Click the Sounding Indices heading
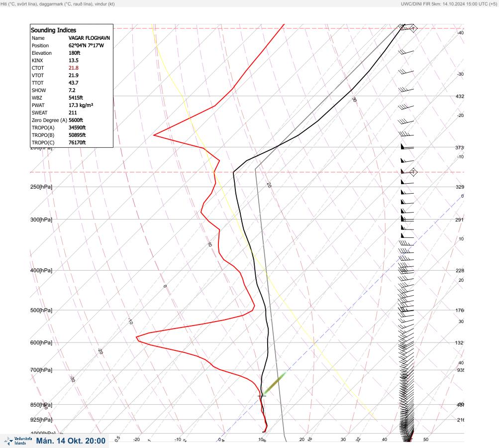 pyautogui.click(x=53, y=30)
